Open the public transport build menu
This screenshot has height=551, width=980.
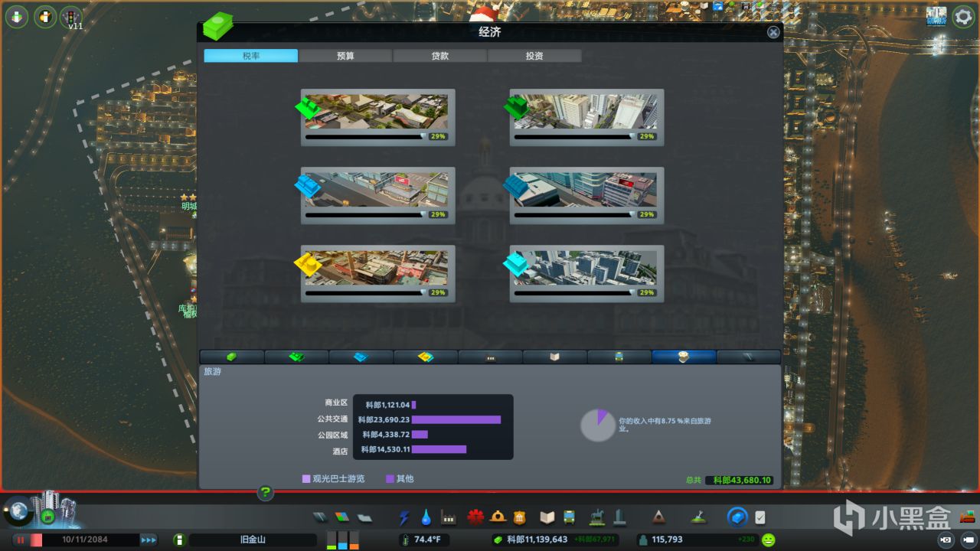(570, 518)
